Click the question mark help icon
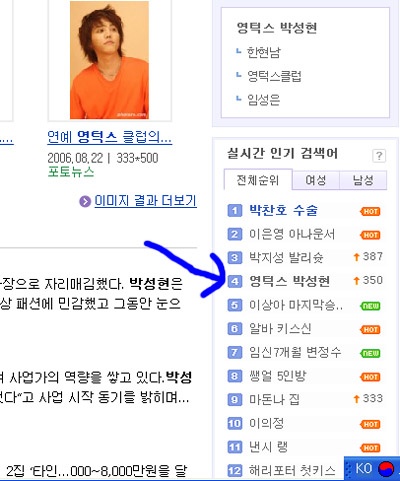 point(379,156)
